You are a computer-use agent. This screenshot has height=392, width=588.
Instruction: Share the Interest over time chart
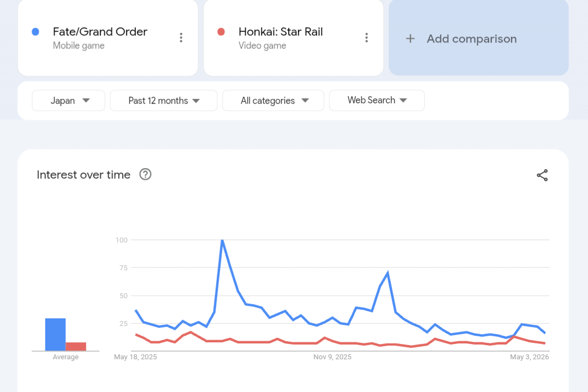(542, 175)
